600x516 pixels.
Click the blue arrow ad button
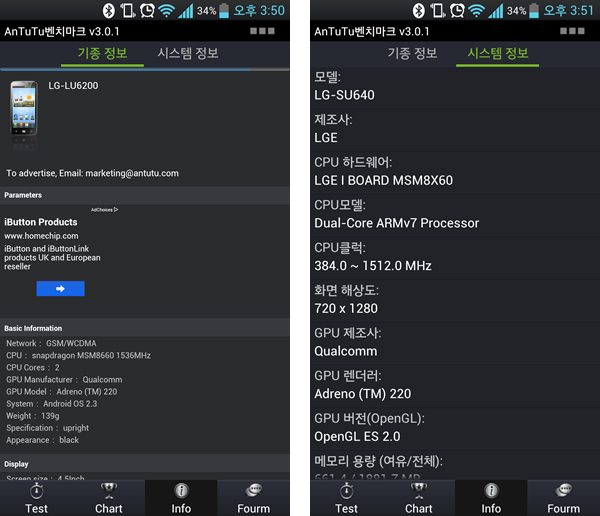tap(60, 289)
